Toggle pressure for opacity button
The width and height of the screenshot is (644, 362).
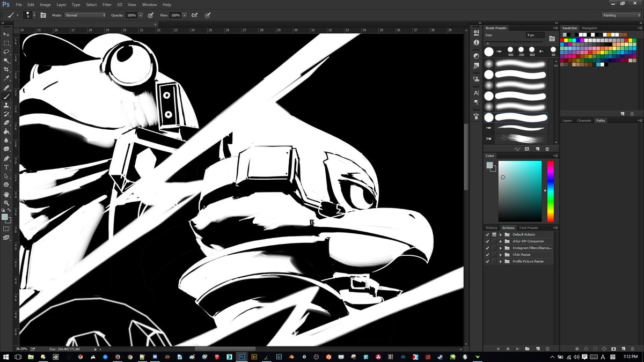pyautogui.click(x=150, y=15)
